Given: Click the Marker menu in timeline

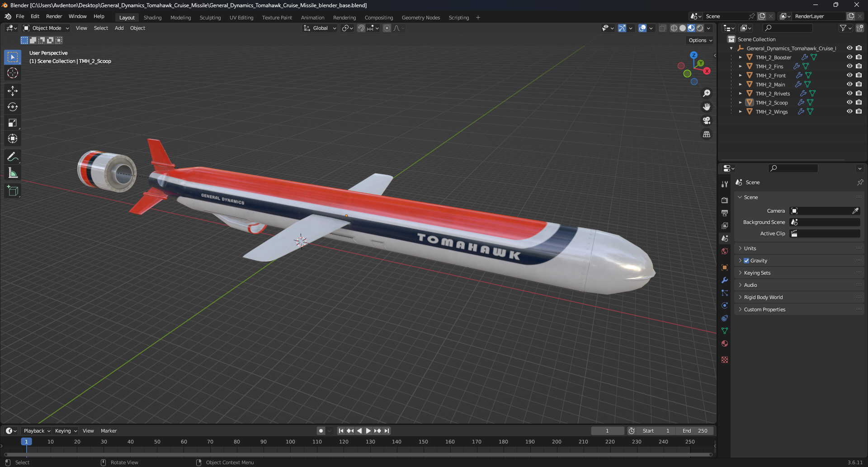Looking at the screenshot, I should (x=108, y=431).
